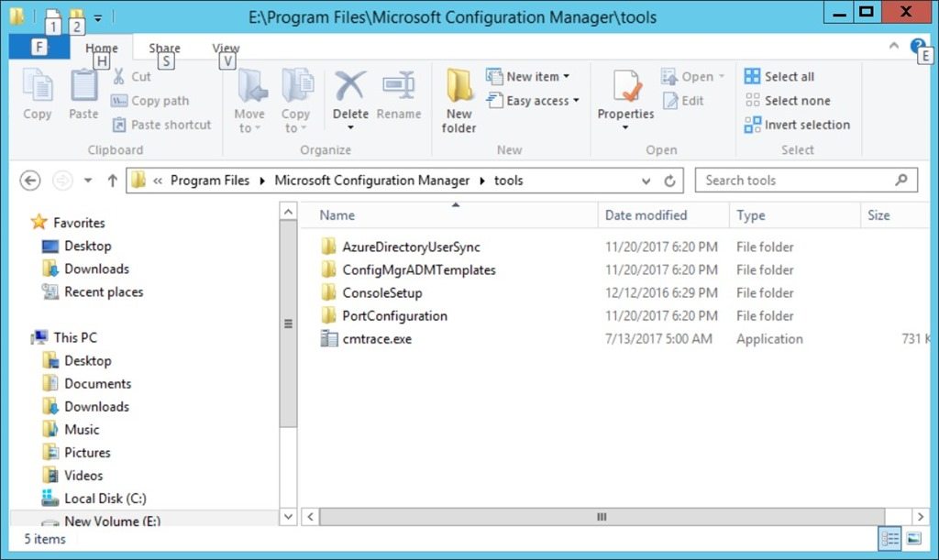Click Select all
This screenshot has height=560, width=939.
779,76
